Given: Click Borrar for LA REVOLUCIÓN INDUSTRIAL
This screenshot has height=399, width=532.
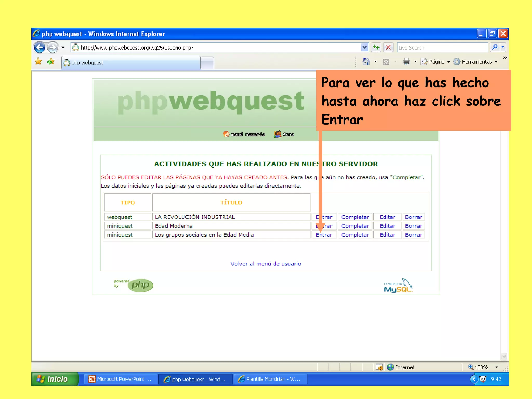Looking at the screenshot, I should [414, 217].
